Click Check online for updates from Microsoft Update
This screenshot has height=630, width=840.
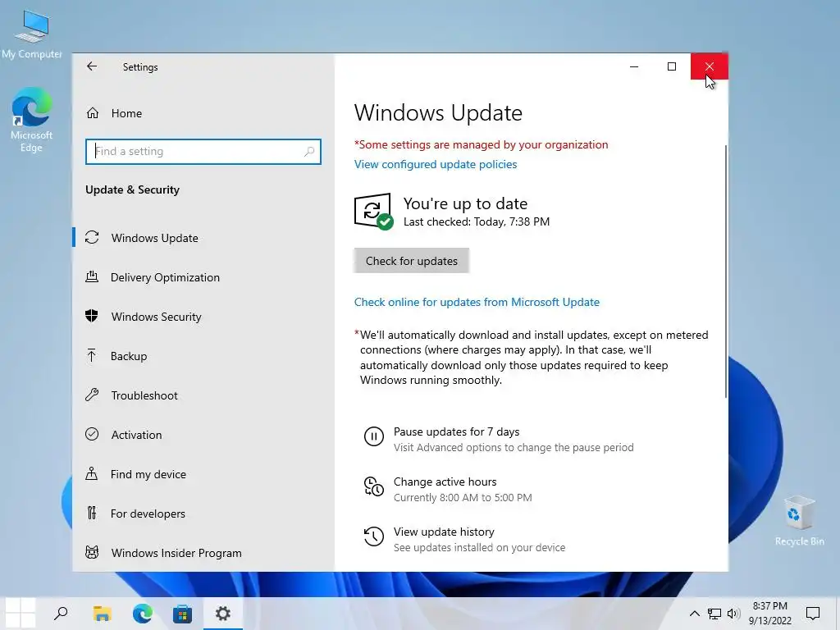[477, 302]
